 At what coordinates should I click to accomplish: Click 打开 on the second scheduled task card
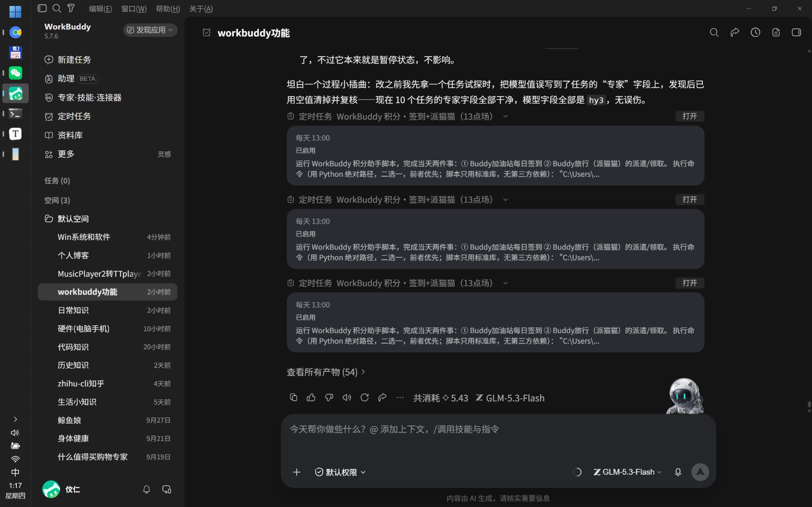coord(689,200)
